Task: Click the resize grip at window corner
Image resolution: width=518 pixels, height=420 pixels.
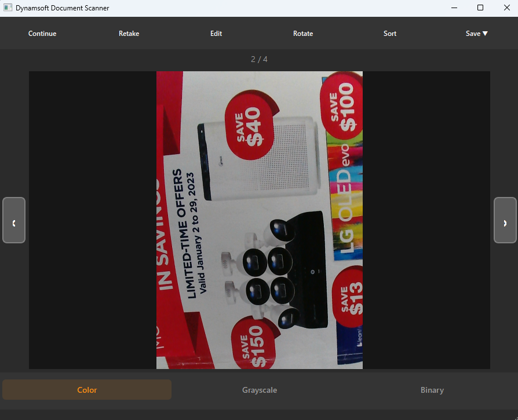Action: (x=515, y=418)
